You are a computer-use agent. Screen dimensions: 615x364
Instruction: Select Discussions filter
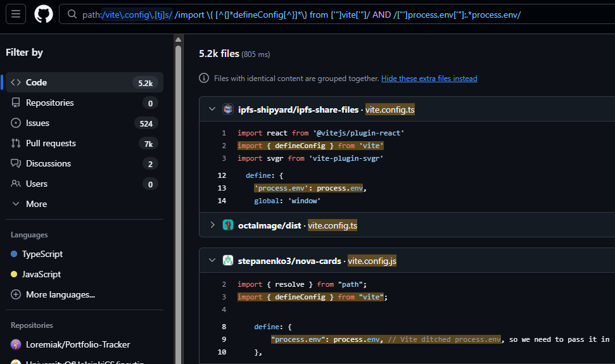(48, 163)
